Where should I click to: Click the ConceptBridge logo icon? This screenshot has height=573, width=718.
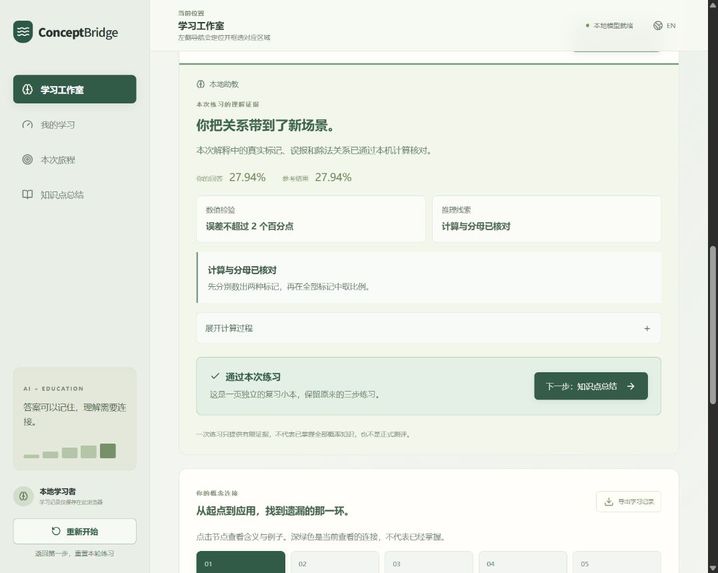[23, 32]
